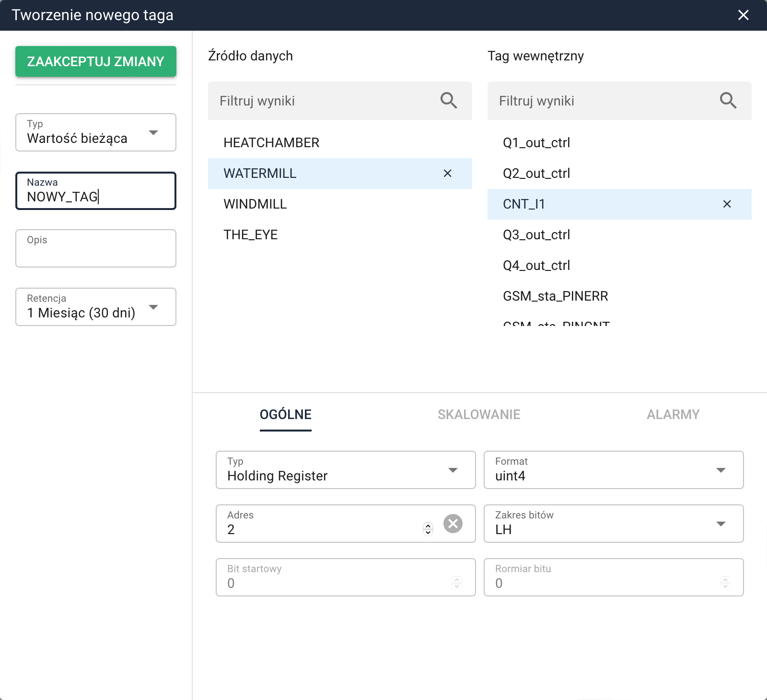Select THE_EYE data source

tap(340, 235)
